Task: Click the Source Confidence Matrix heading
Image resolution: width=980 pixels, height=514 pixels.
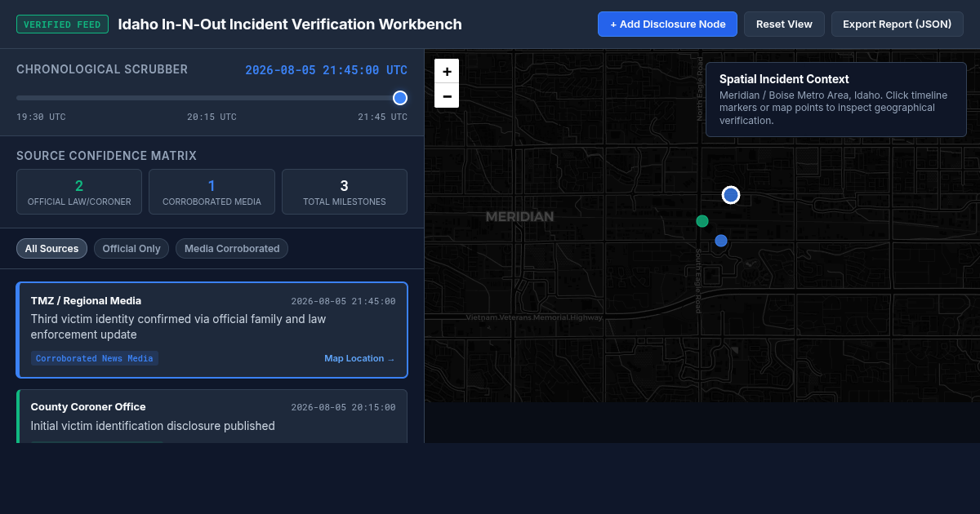Action: 106,156
